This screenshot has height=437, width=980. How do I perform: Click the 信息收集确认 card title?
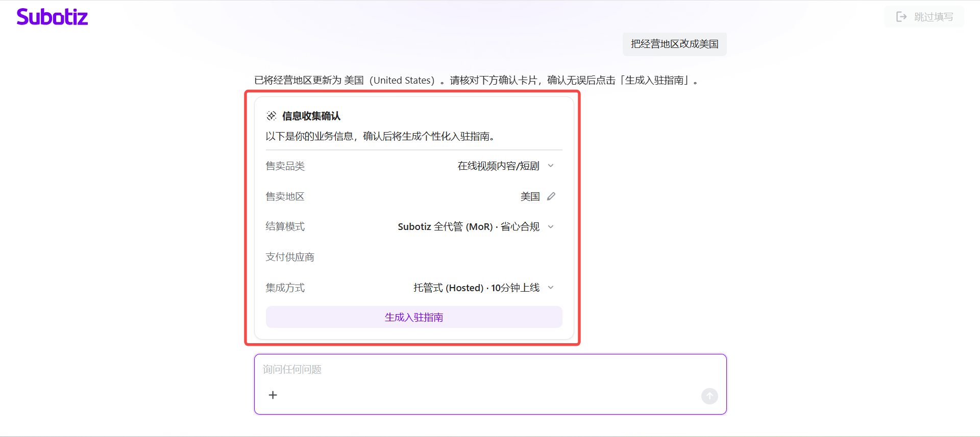311,116
